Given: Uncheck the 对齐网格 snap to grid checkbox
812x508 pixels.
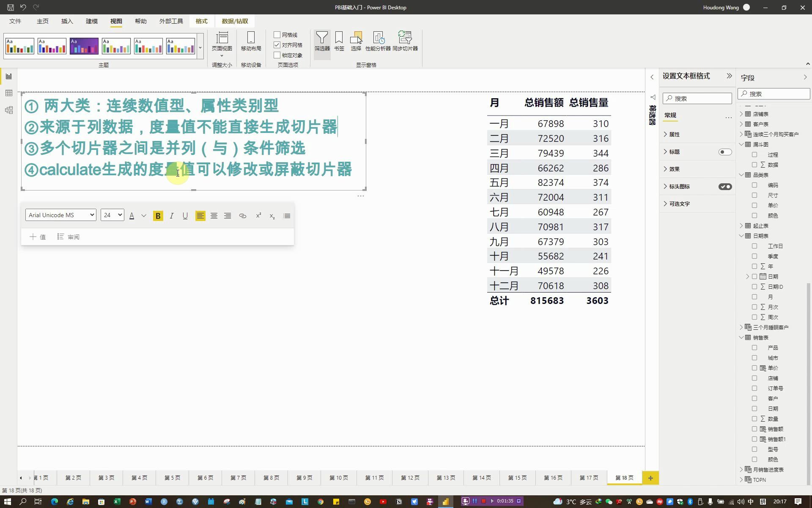Looking at the screenshot, I should click(x=277, y=45).
